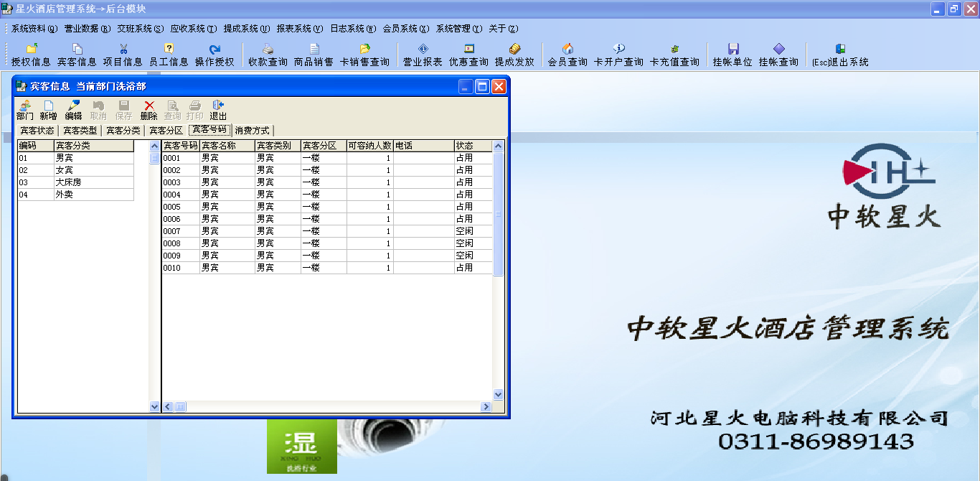This screenshot has width=980, height=481.
Task: Click [Esc]退出系统 toolbar icon
Action: click(840, 55)
